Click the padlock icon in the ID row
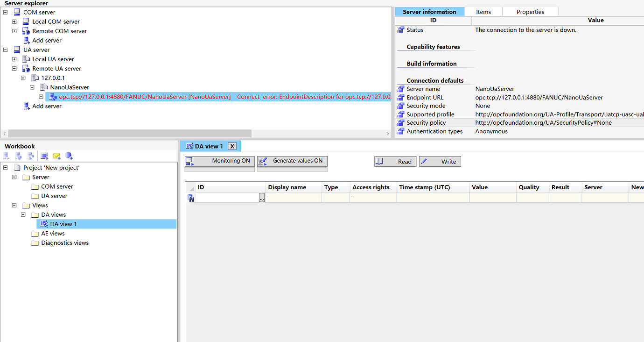 click(x=191, y=198)
